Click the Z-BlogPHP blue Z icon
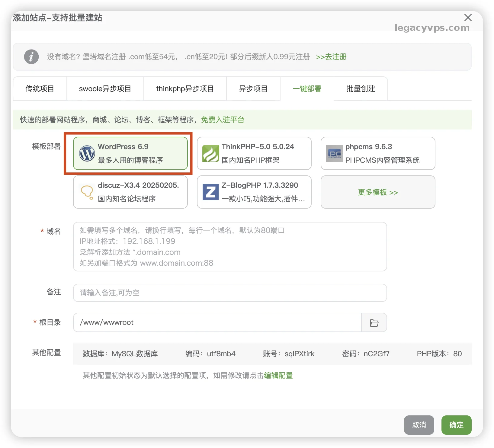Image resolution: width=494 pixels, height=448 pixels. click(x=210, y=192)
